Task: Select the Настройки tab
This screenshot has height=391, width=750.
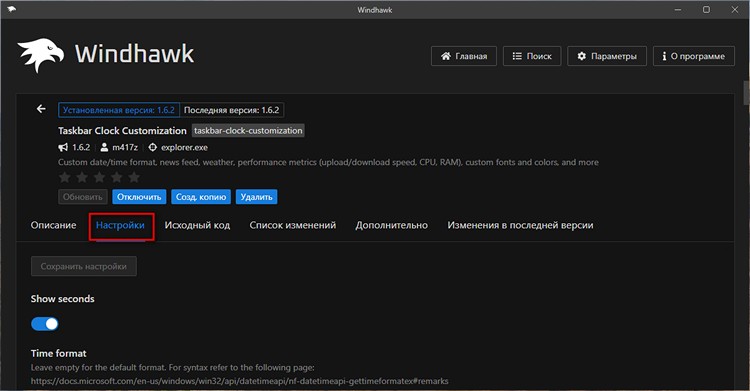Action: [x=120, y=225]
